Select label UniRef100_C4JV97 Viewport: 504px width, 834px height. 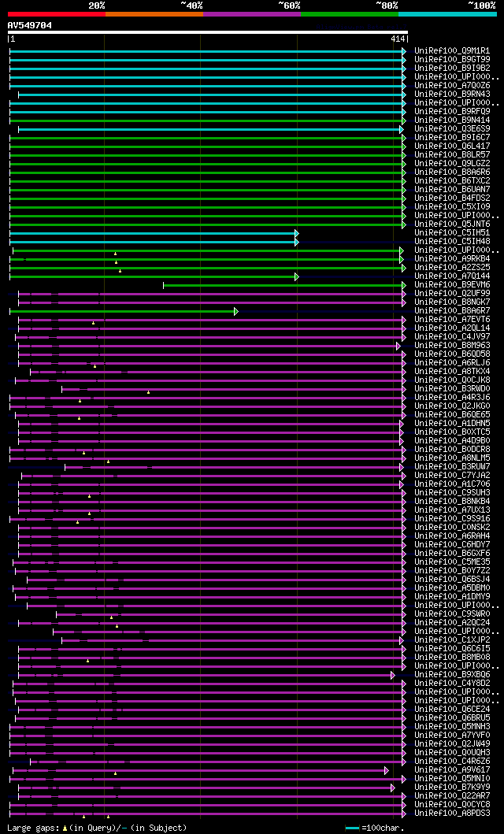(453, 336)
